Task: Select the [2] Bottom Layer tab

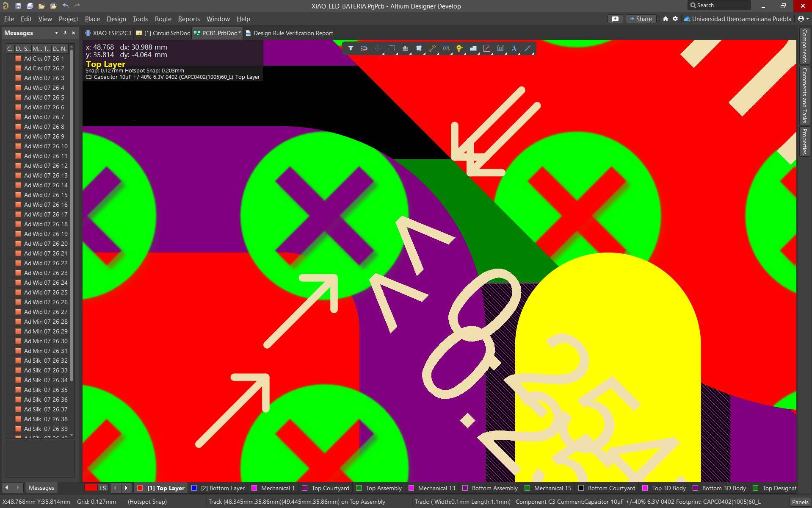Action: 218,488
